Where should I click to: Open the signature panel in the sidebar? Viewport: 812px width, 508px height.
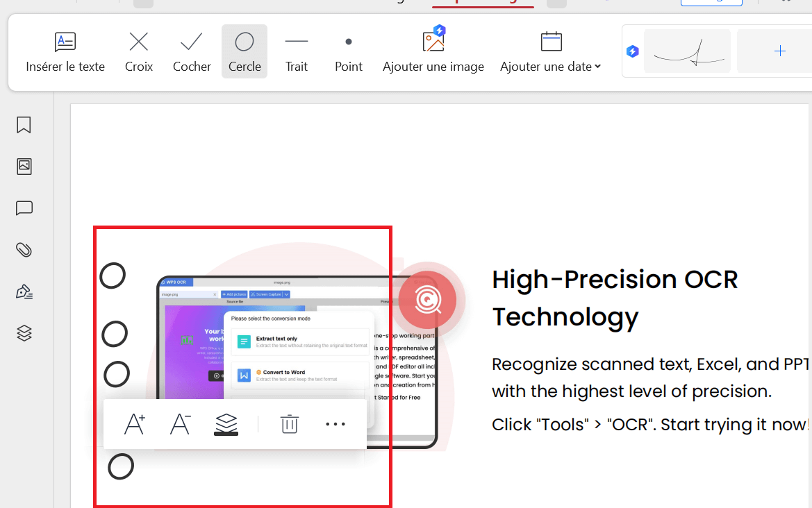coord(24,291)
